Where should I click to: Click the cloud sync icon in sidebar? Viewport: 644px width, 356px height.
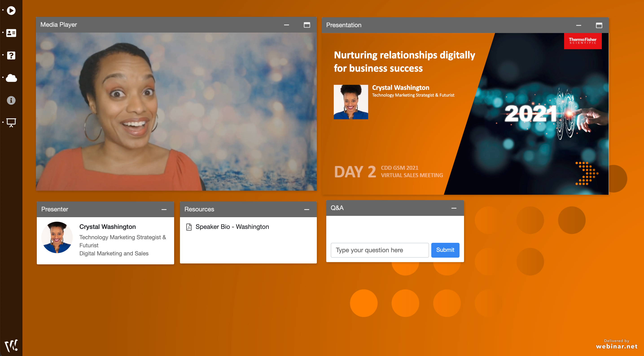12,77
